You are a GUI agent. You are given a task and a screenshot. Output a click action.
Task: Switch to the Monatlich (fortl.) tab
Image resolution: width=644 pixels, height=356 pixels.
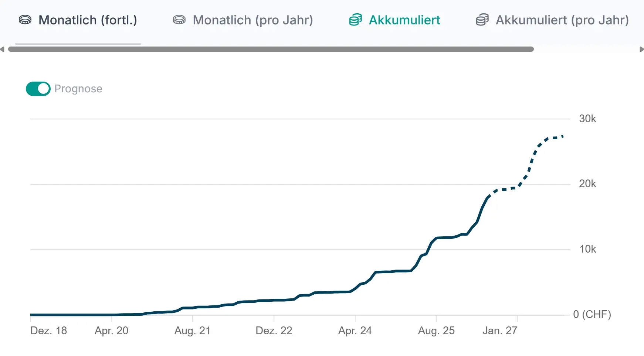pos(88,20)
